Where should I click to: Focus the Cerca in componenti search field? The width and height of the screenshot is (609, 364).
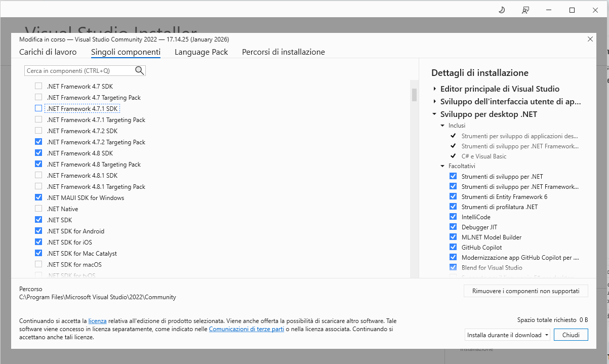coord(78,70)
